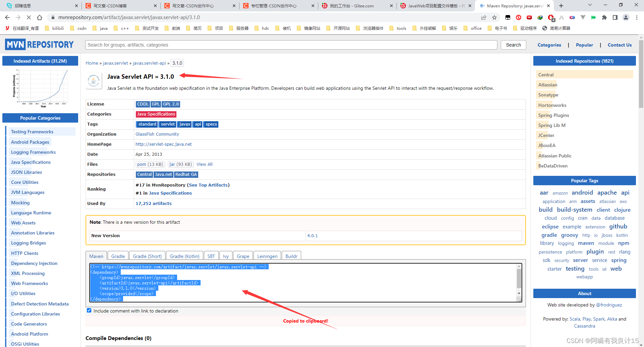Click the Java Servlet API artifact logo

(x=94, y=81)
